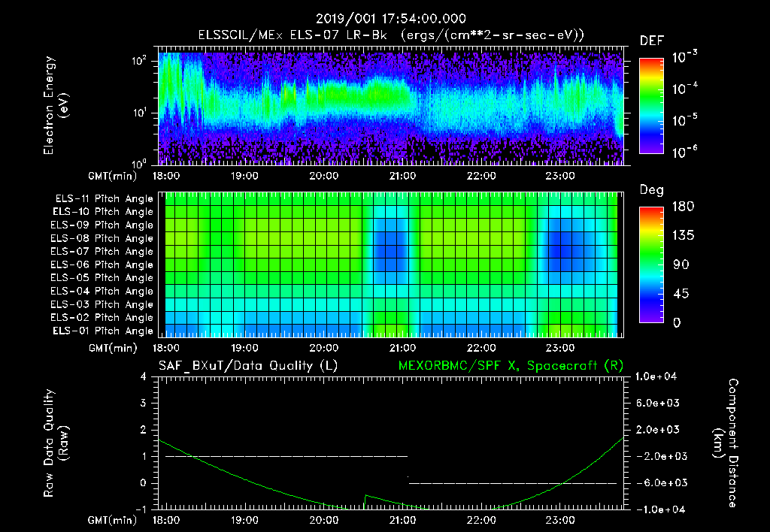Select the ELS-07 Pitch Angle row label
This screenshot has width=770, height=532.
point(102,252)
